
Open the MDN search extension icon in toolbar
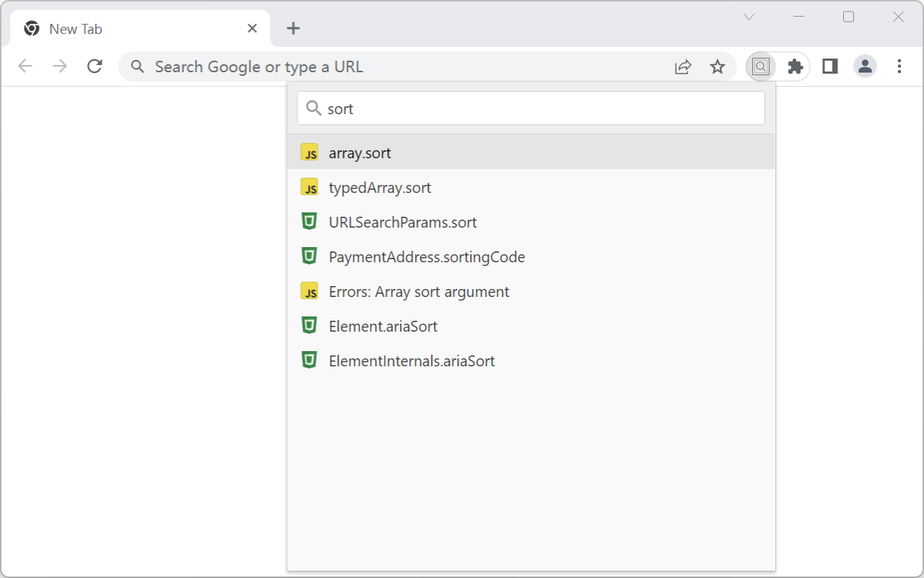click(760, 66)
